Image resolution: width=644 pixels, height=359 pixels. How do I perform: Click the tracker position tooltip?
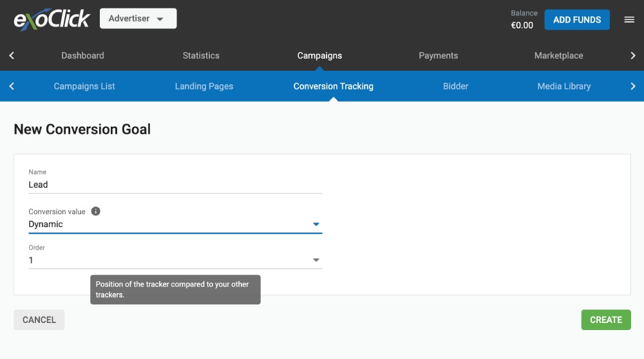[175, 290]
